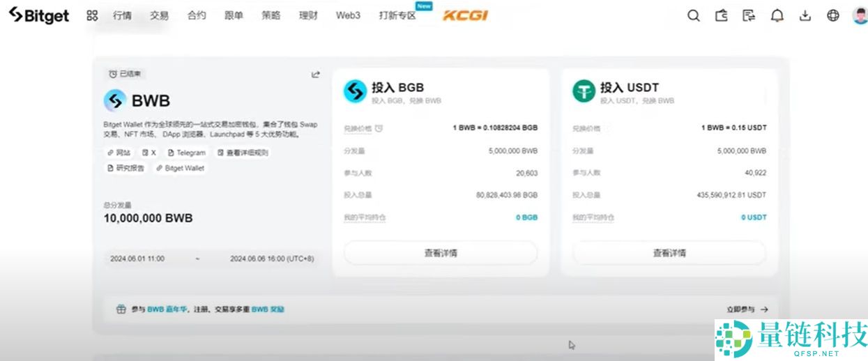Click 80,828,403.98 BGB total invested
Image resolution: width=868 pixels, height=361 pixels.
[x=507, y=195]
